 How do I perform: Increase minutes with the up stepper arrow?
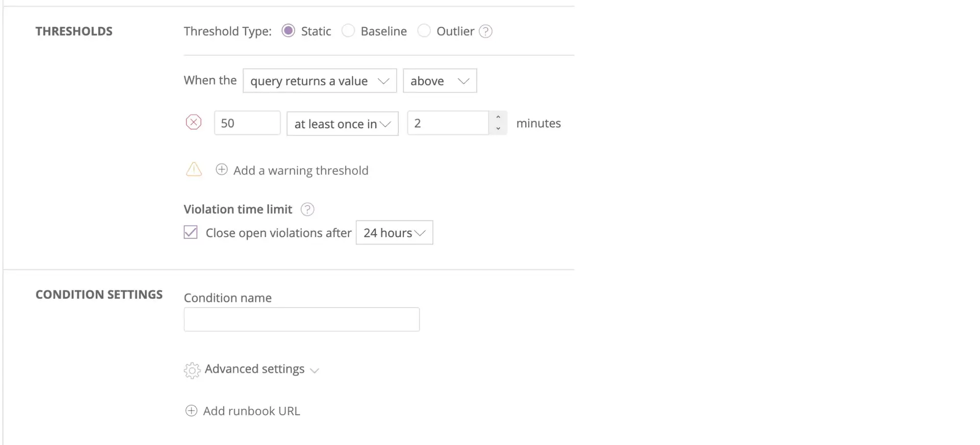point(498,118)
